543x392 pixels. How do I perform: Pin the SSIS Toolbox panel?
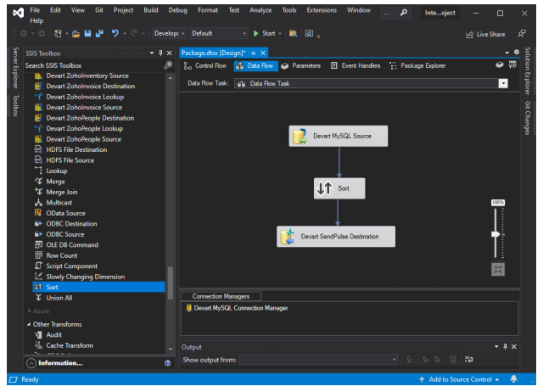160,53
